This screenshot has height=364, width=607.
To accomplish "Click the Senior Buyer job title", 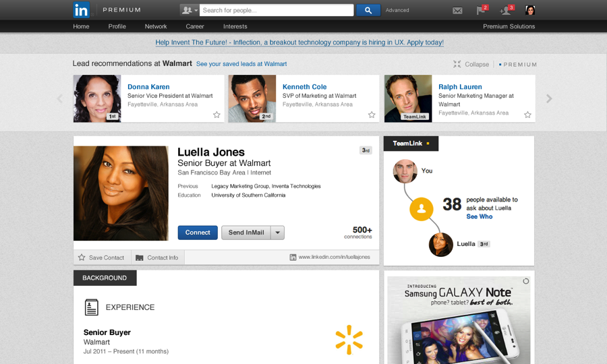I will 107,332.
